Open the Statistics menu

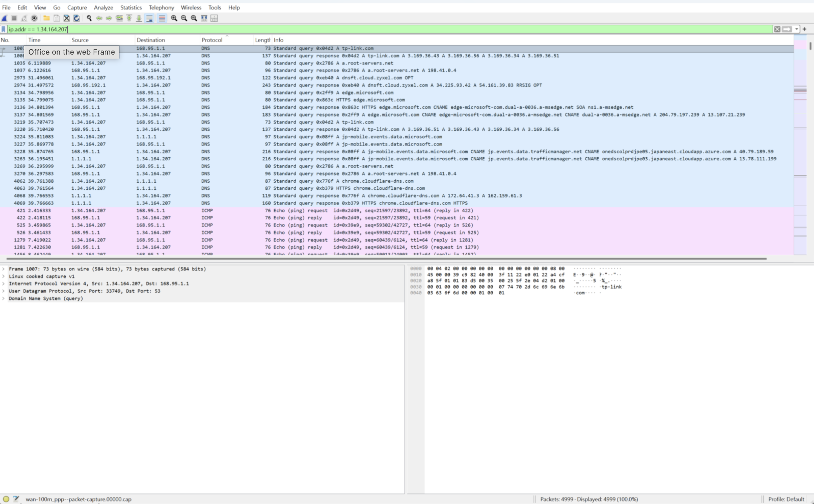click(x=131, y=7)
